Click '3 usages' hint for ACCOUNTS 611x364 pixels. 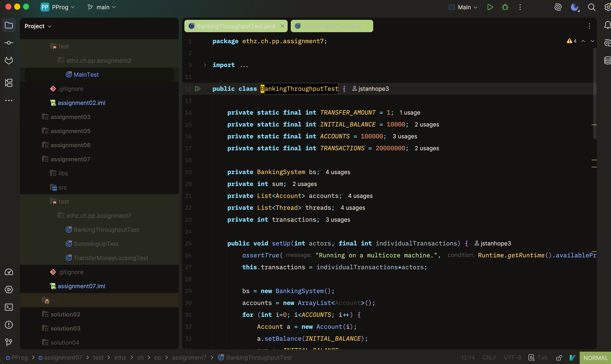(405, 136)
